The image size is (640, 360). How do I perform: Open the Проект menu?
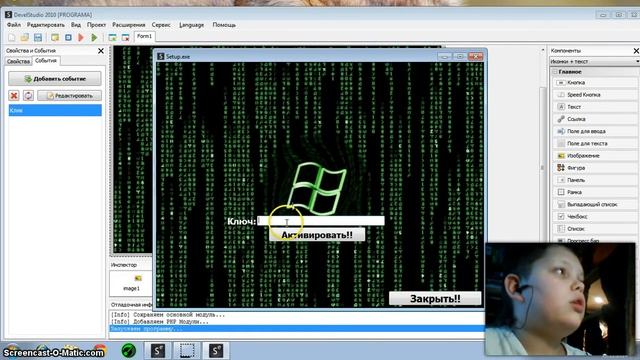click(x=96, y=25)
